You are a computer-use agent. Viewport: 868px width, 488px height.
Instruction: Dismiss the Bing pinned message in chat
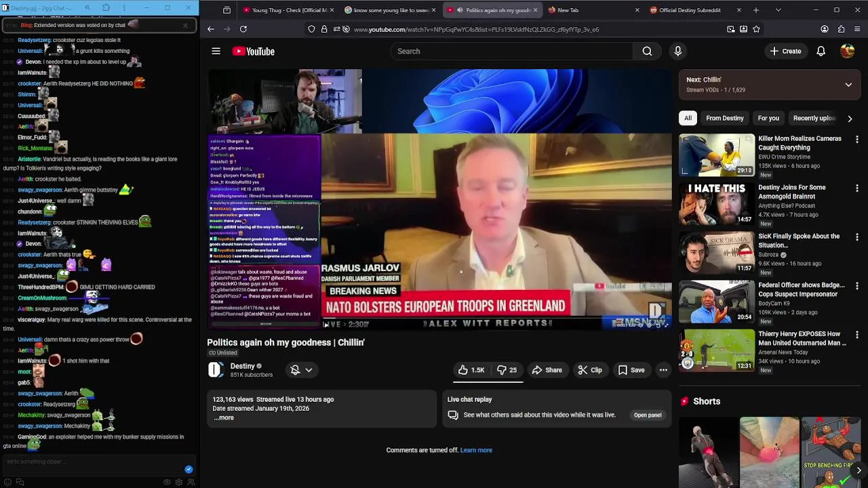pos(185,25)
